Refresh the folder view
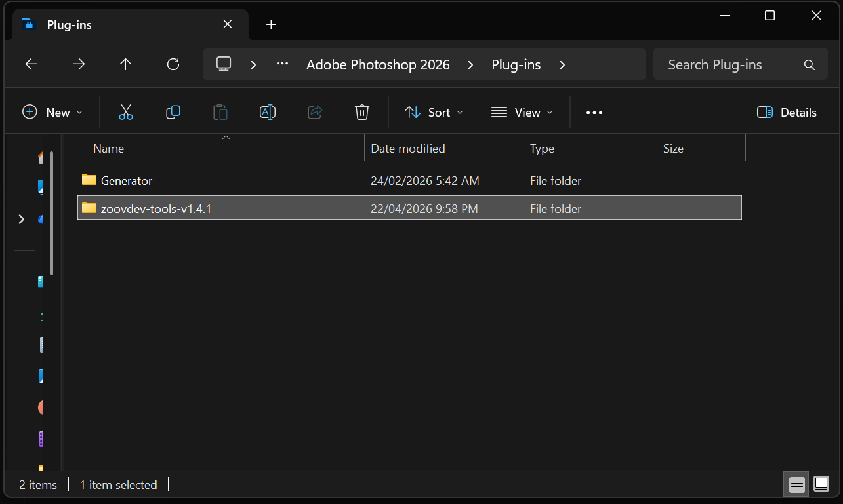The image size is (843, 504). coord(173,64)
